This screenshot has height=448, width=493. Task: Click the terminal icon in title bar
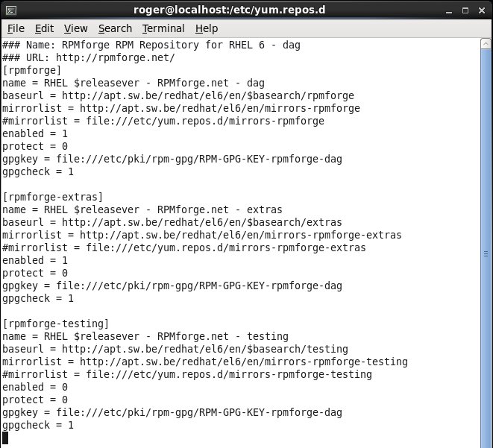click(11, 10)
